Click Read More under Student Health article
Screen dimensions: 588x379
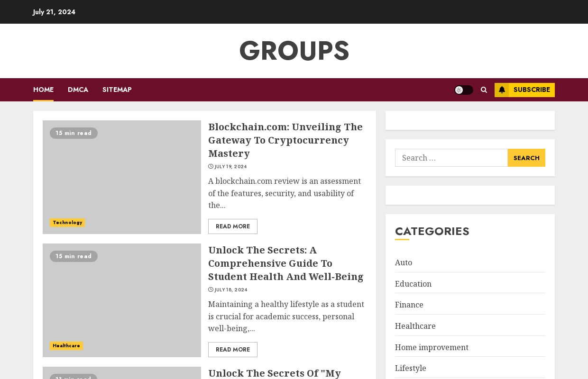pyautogui.click(x=233, y=350)
